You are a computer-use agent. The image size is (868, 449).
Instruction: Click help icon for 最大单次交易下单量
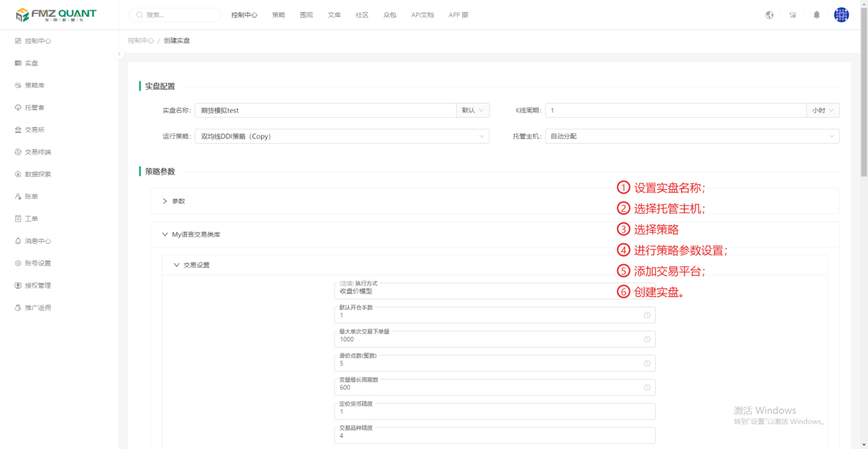click(x=647, y=339)
